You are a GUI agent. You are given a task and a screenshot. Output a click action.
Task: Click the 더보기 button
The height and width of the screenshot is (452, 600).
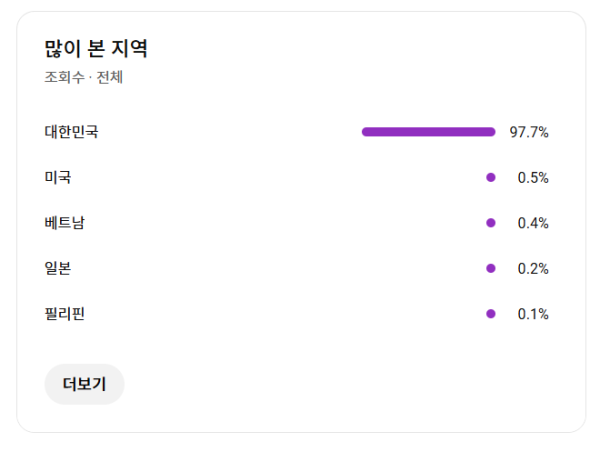click(x=84, y=384)
